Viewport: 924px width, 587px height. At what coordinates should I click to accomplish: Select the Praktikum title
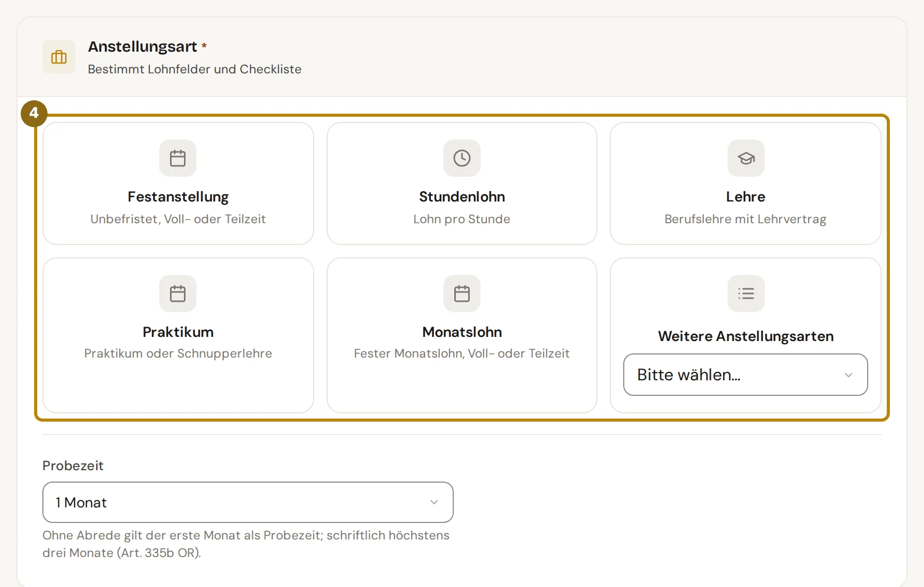(178, 332)
